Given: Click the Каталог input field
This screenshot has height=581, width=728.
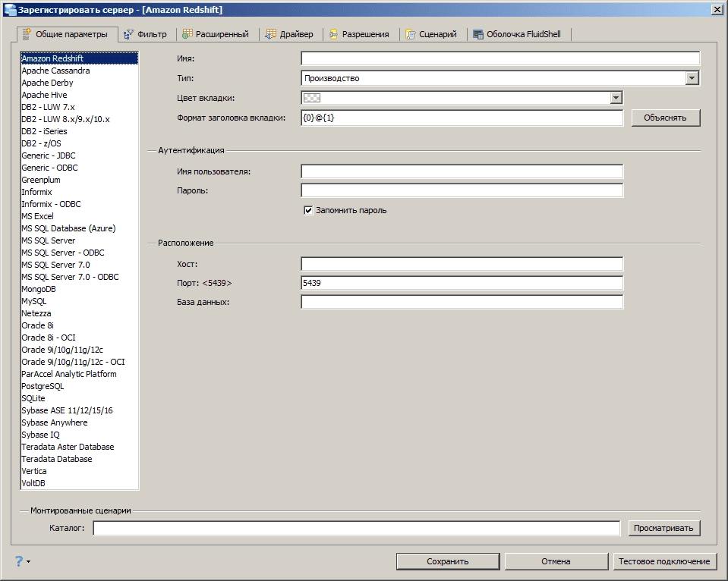Looking at the screenshot, I should click(x=357, y=528).
